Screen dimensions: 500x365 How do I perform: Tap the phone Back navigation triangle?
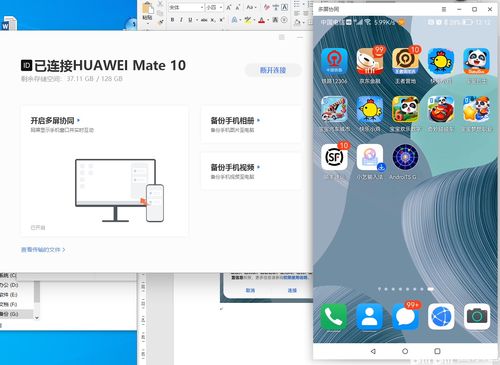(x=373, y=351)
